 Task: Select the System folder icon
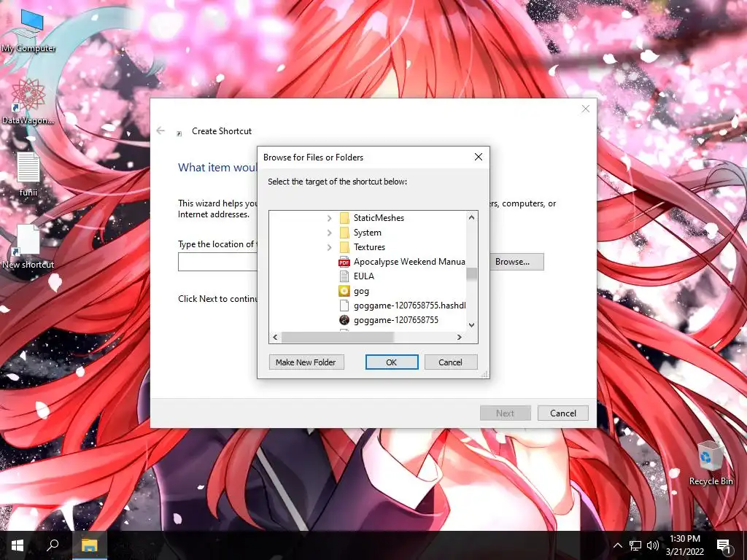[344, 233]
